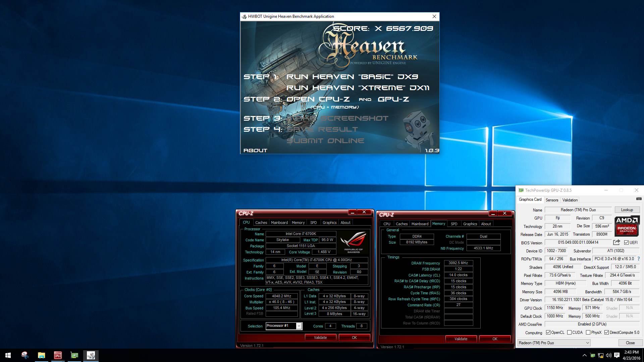
Task: Minimize the CPU-Z Memory window
Action: pos(493,213)
